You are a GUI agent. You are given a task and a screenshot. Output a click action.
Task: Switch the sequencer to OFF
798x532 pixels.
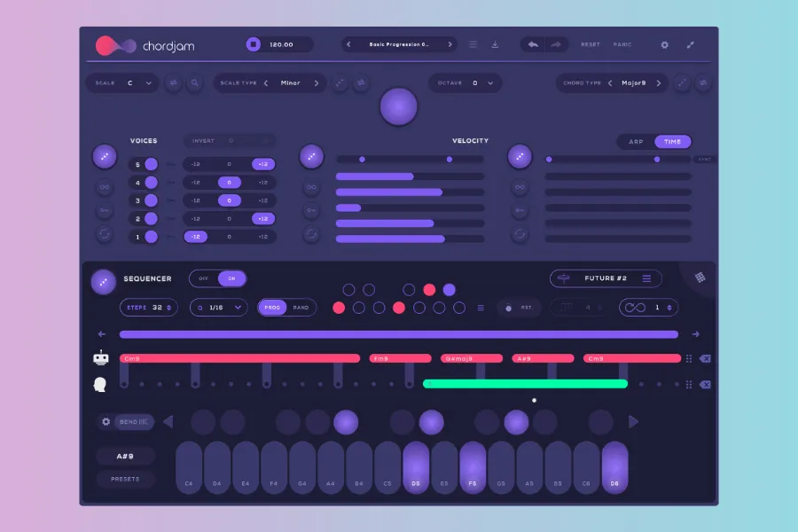204,278
